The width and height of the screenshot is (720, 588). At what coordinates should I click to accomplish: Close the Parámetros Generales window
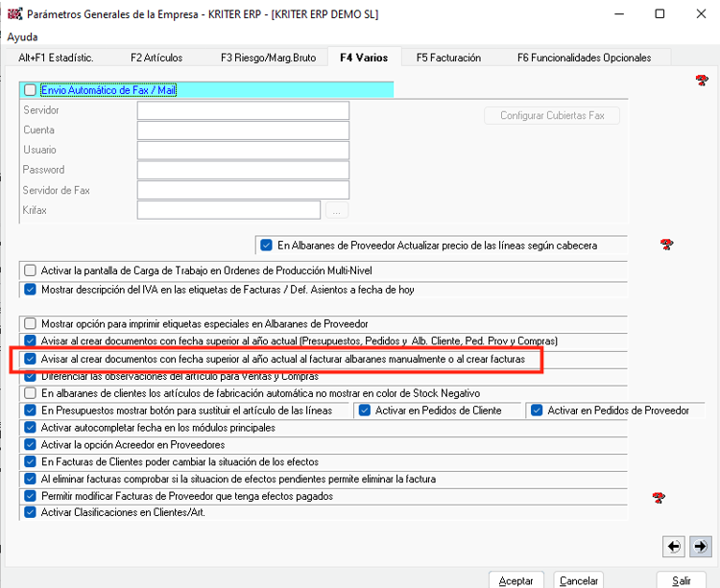701,13
